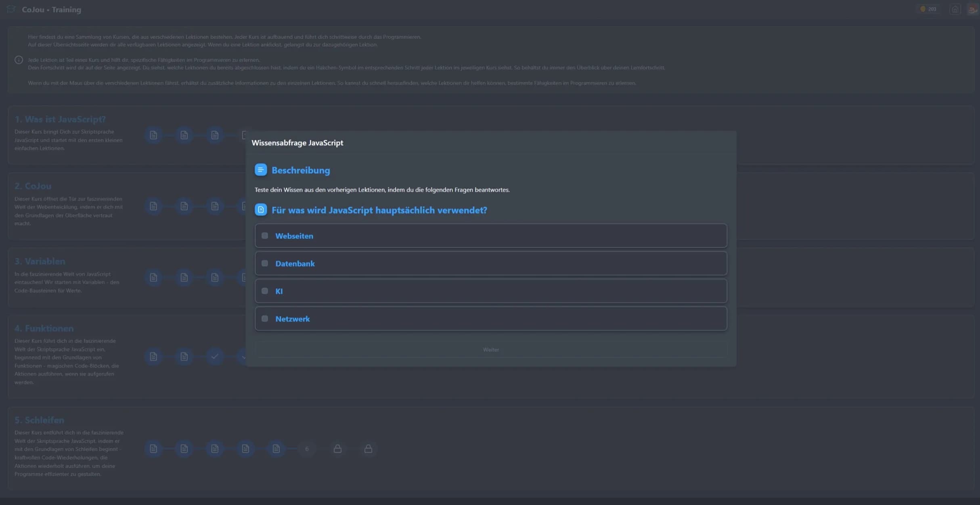The height and width of the screenshot is (505, 980).
Task: Click the Beschreibung section icon
Action: click(x=261, y=170)
